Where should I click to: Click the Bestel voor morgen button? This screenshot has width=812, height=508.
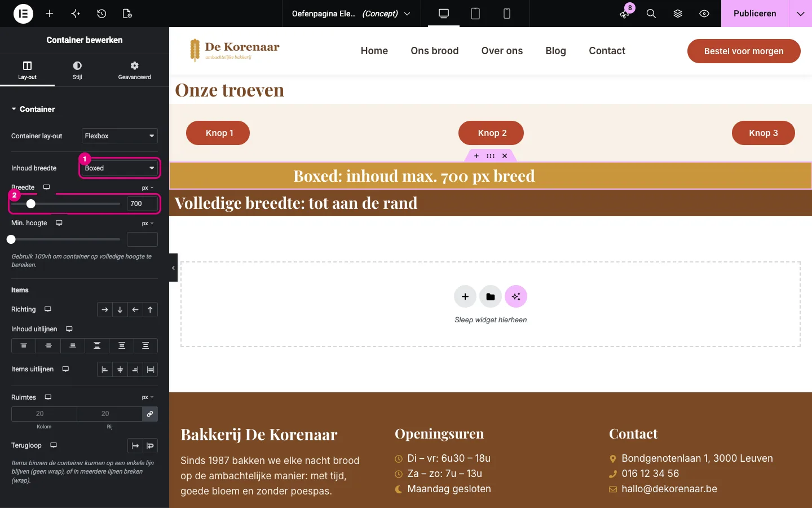point(744,51)
